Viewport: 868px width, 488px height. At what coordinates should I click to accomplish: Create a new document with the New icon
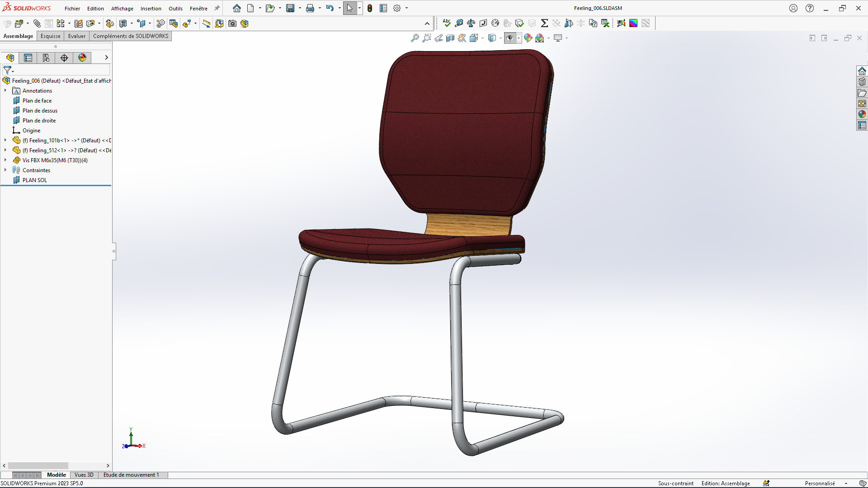250,8
